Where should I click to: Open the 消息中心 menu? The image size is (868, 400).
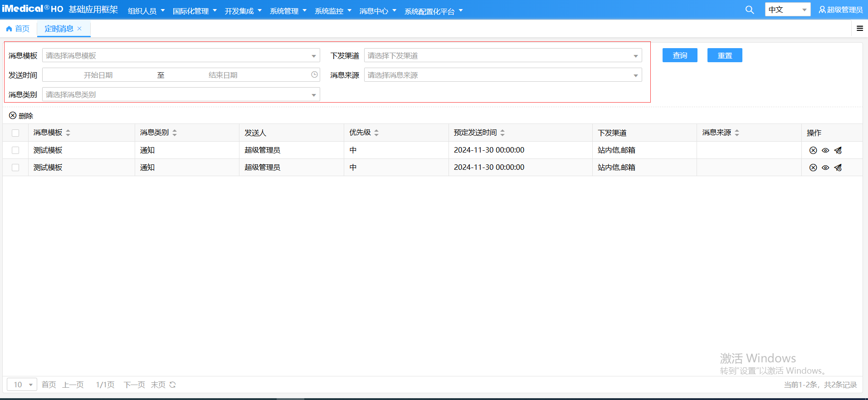(x=377, y=11)
